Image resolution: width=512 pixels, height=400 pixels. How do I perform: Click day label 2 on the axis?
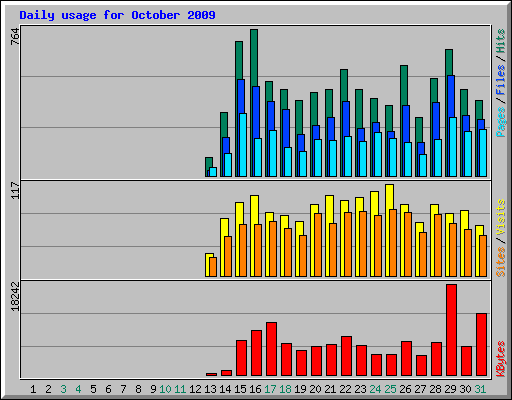(x=48, y=389)
